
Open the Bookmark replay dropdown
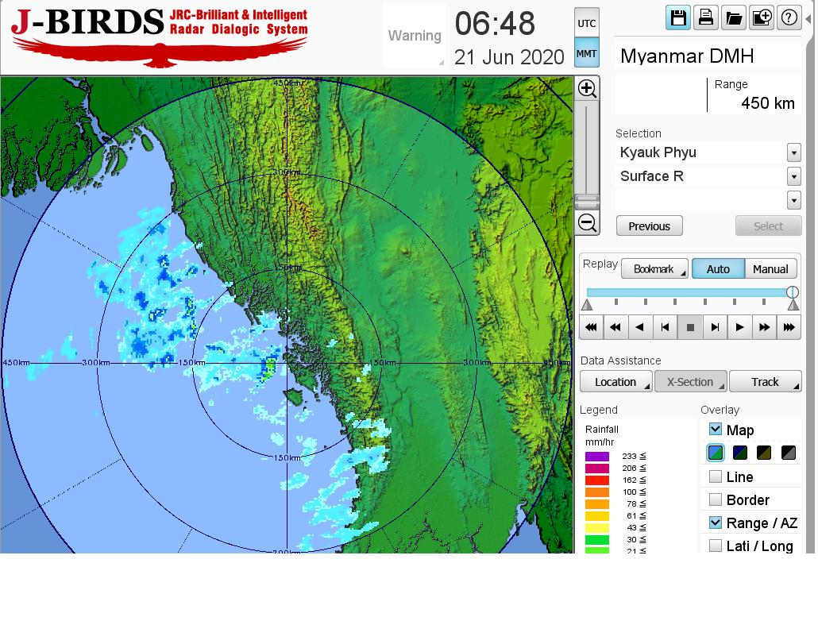(x=654, y=269)
